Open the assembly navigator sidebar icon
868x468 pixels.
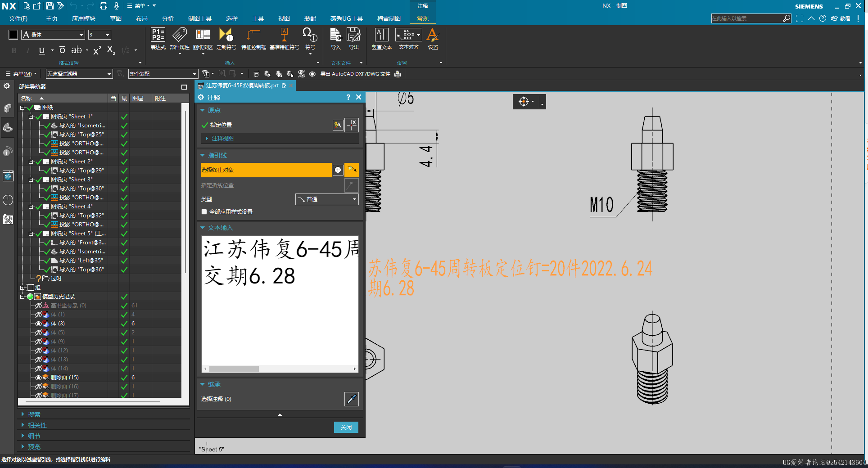click(x=8, y=108)
